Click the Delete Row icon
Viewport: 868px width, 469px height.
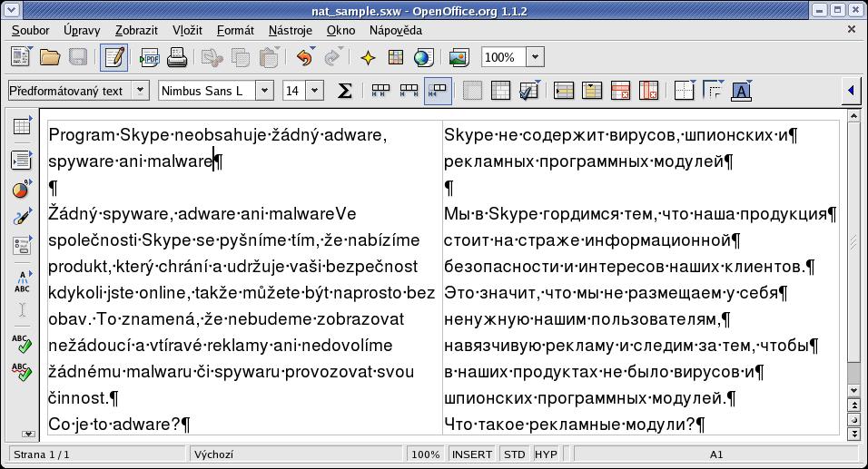coord(620,91)
